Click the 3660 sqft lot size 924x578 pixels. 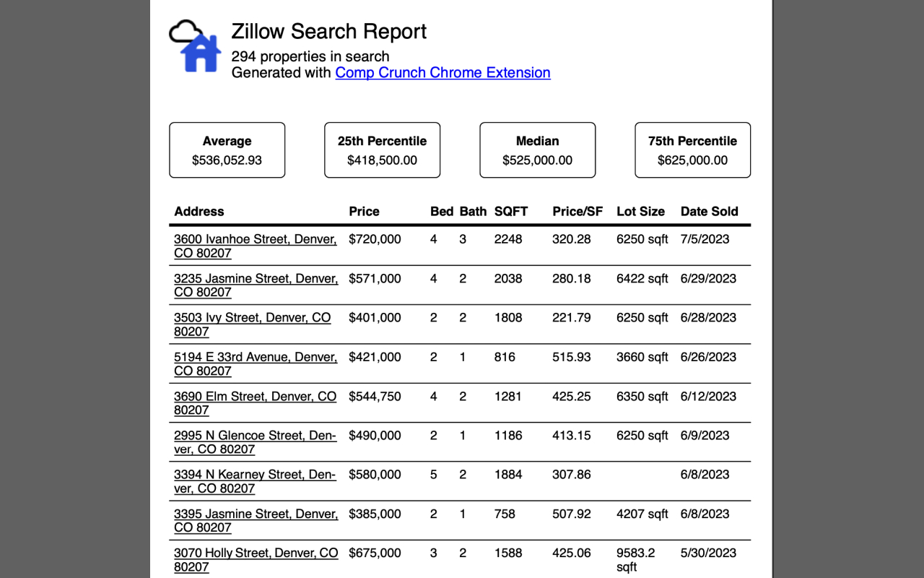[x=642, y=357]
